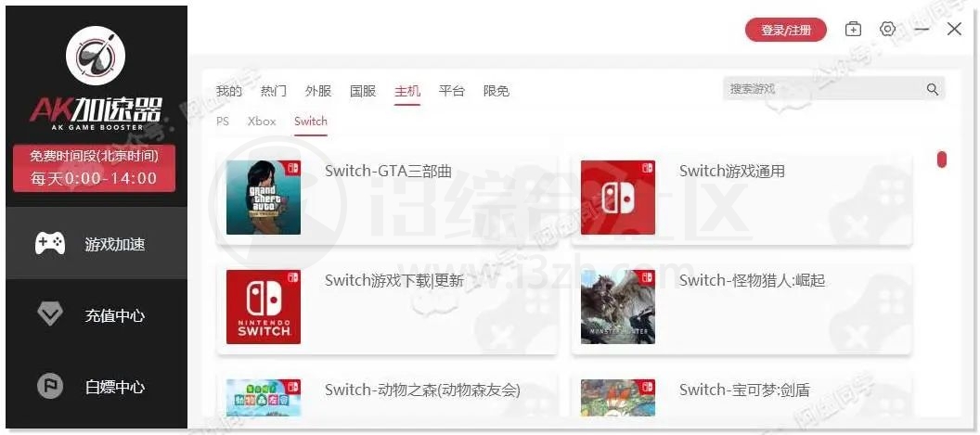Click the game controller icon beside 游戏加速
Viewport: 980px width, 435px height.
tap(50, 243)
